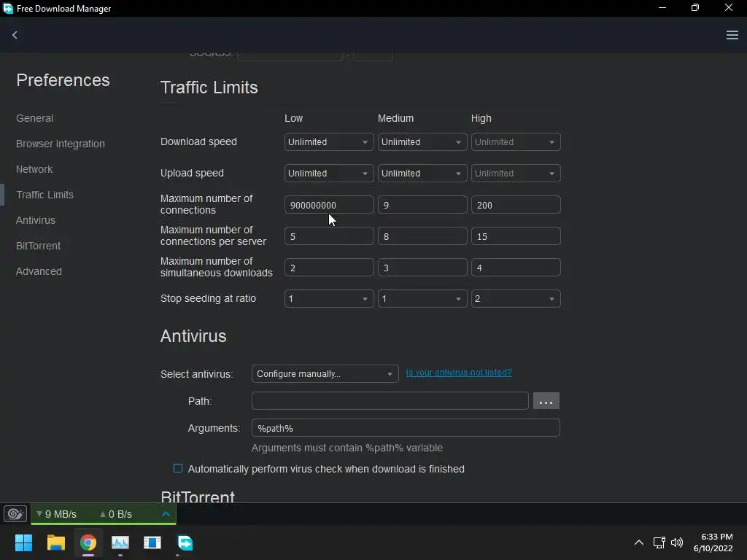Go back using the back arrow
Viewport: 747px width, 560px height.
click(x=15, y=35)
